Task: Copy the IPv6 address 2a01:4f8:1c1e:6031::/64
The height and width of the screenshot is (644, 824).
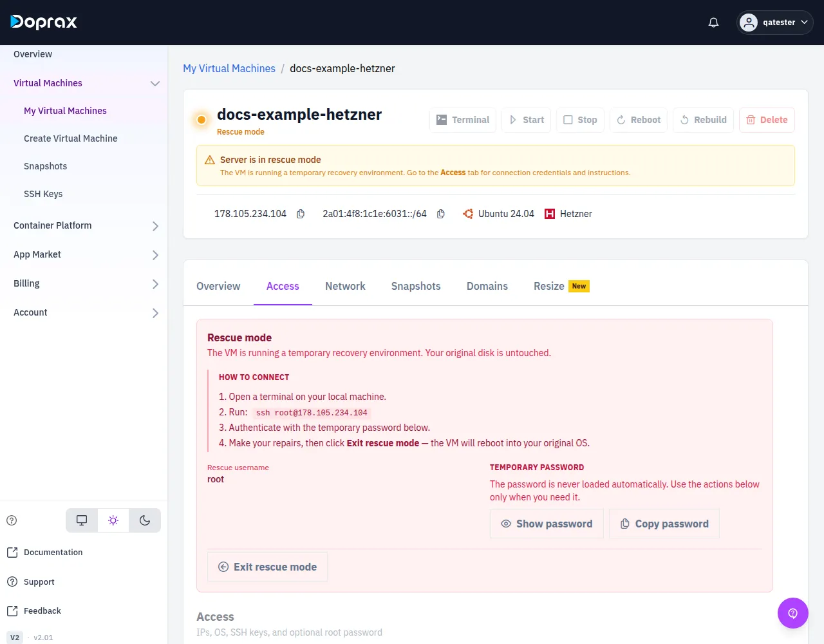Action: (441, 214)
